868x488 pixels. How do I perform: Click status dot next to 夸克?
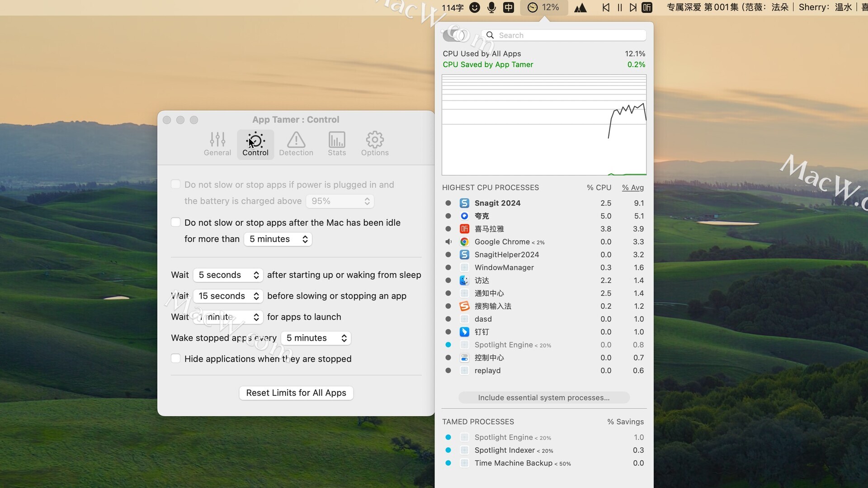click(x=448, y=216)
